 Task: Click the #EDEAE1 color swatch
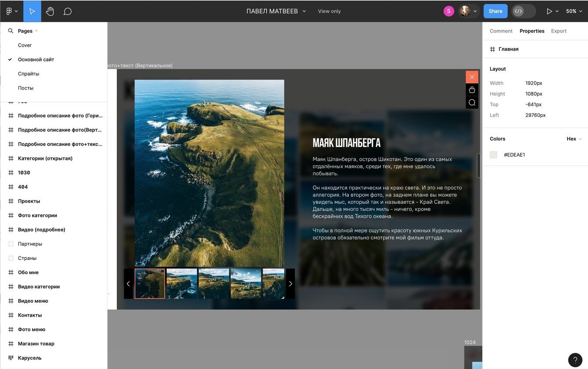tap(494, 155)
